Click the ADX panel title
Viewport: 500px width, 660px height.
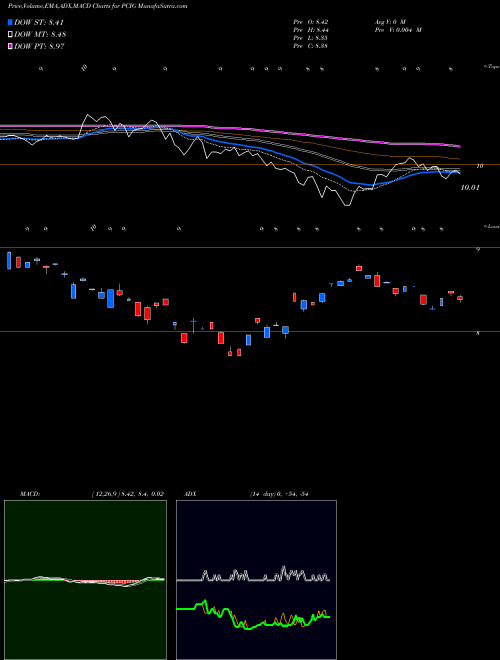[191, 494]
